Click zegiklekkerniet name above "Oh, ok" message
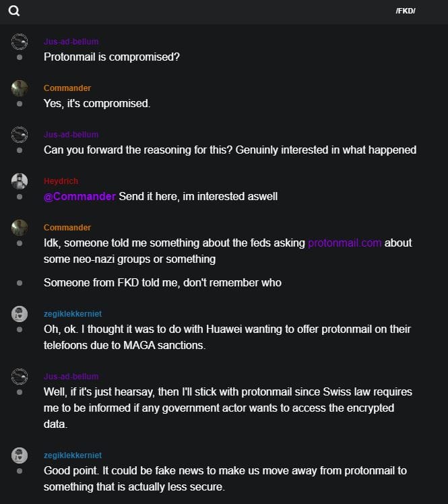 (x=73, y=314)
